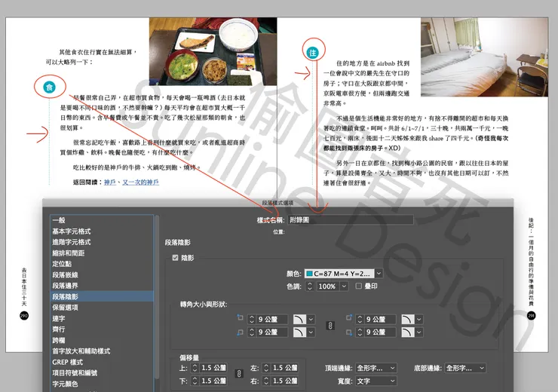Click the bottom-right corner 9 公釐 stepper
Screen dimensions: 558x392
point(360,332)
